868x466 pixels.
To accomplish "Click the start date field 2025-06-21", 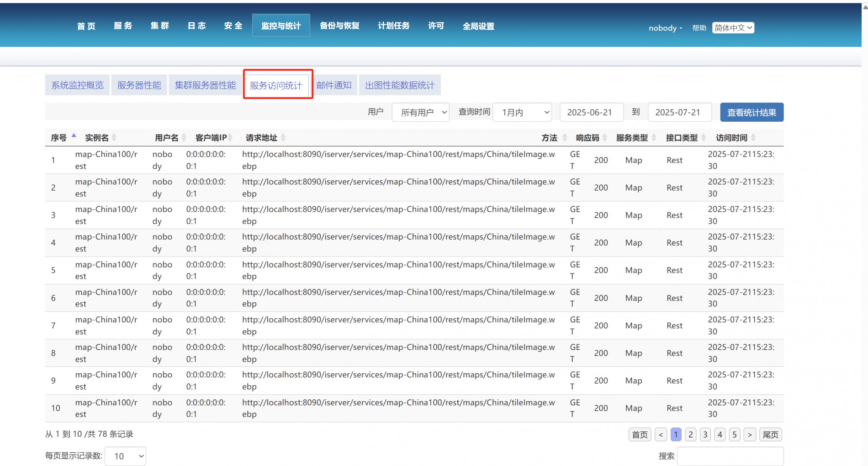I will (x=592, y=112).
